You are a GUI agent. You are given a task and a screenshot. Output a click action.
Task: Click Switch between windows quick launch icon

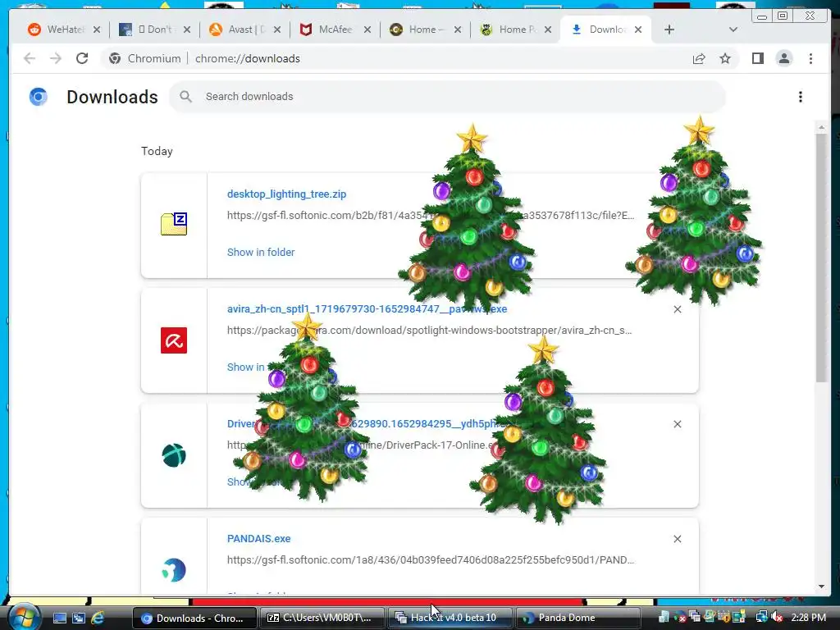[x=79, y=618]
